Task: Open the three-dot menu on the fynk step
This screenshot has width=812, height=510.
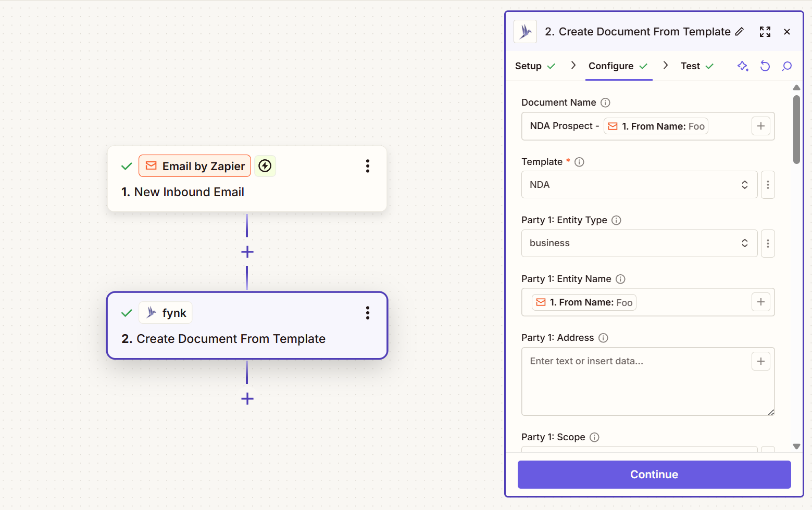Action: [368, 313]
